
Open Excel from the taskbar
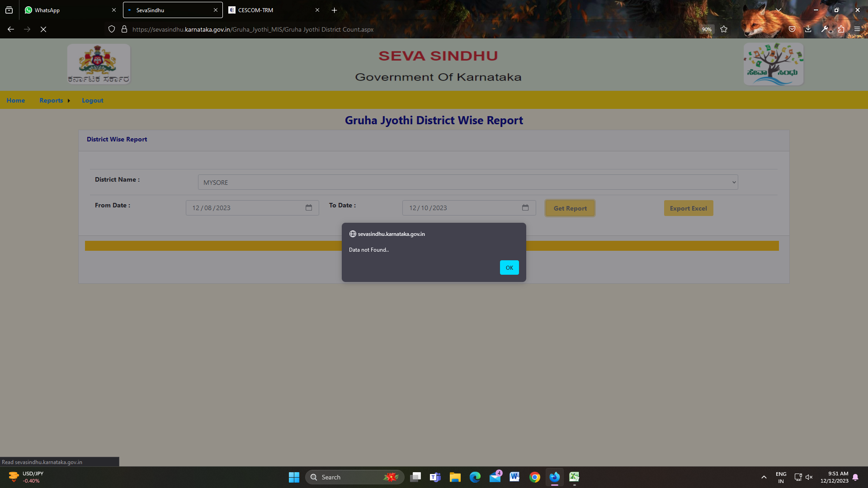[x=575, y=477]
